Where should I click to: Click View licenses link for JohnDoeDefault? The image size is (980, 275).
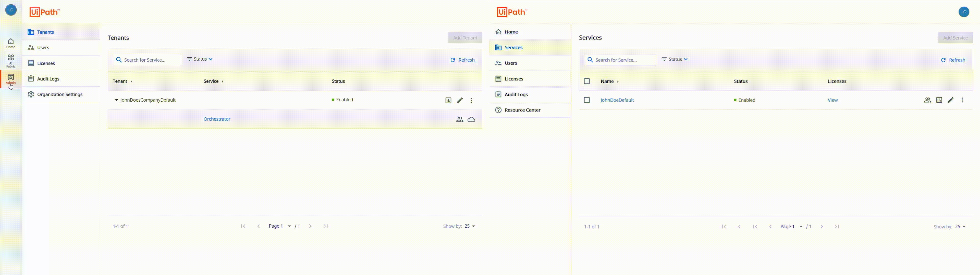point(832,100)
